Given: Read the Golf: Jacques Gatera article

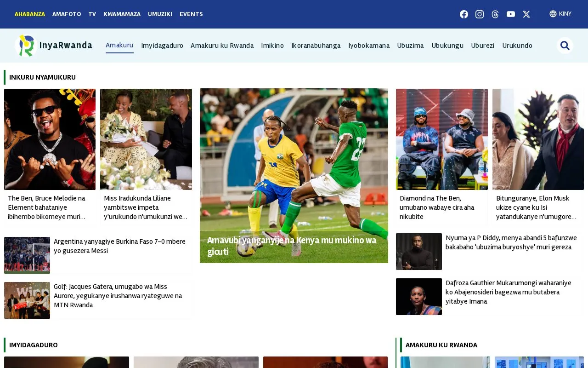Looking at the screenshot, I should (118, 296).
